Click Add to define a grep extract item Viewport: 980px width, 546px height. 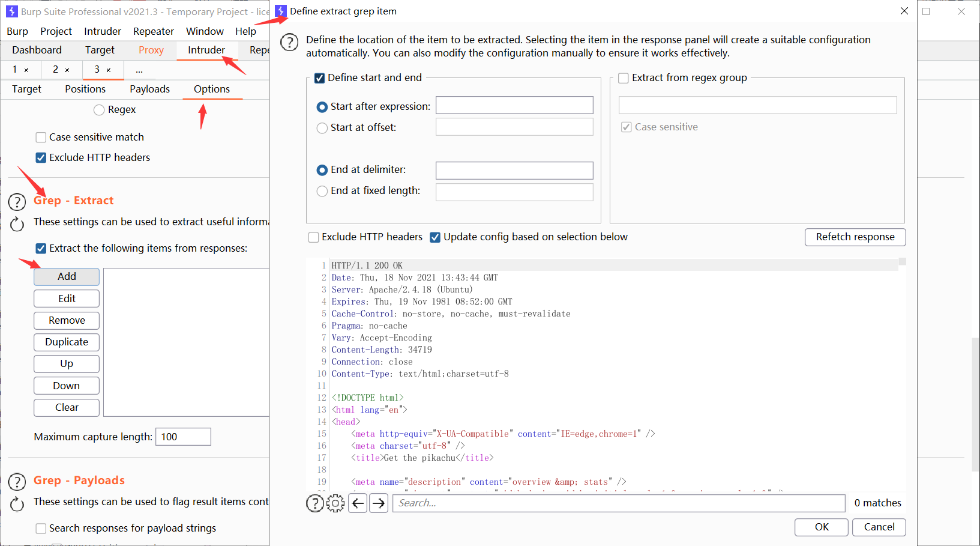67,276
